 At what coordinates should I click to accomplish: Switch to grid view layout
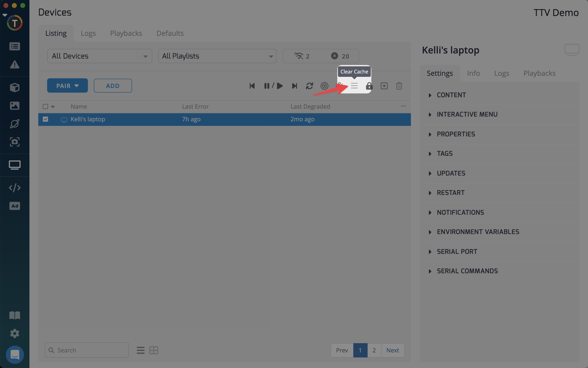click(154, 350)
